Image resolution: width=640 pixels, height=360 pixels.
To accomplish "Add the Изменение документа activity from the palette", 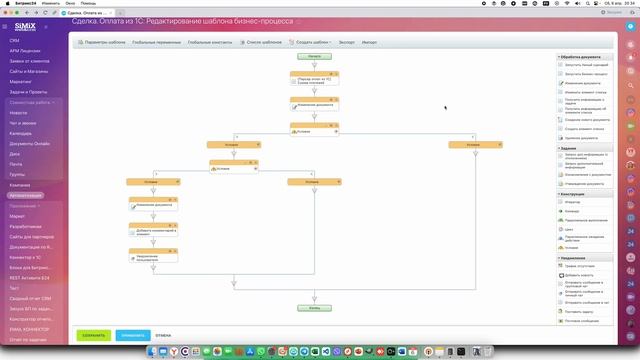I will tap(582, 83).
